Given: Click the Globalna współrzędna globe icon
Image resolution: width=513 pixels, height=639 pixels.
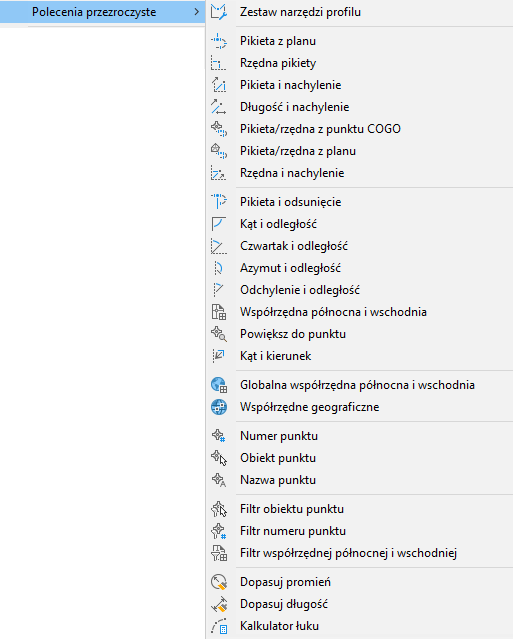Looking at the screenshot, I should (x=218, y=385).
